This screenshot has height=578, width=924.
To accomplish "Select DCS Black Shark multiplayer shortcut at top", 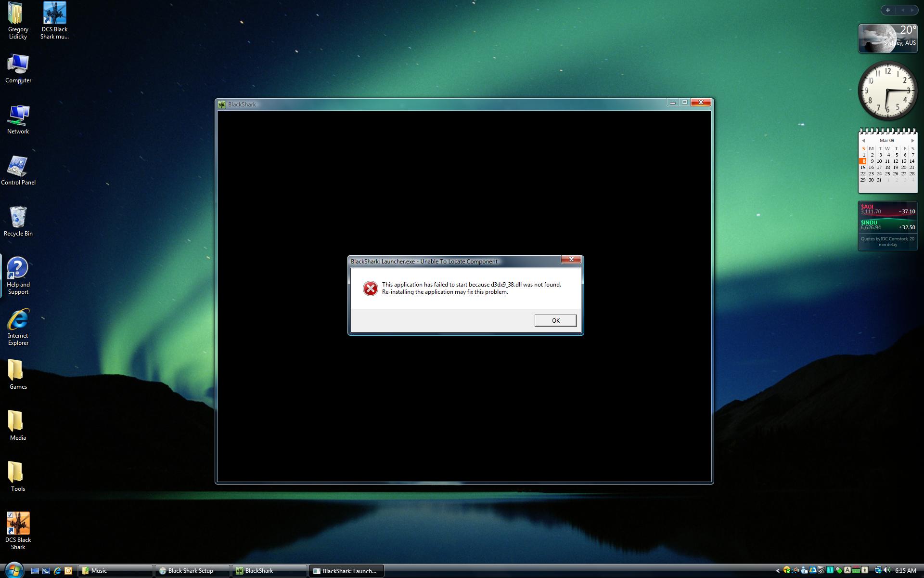I will click(54, 21).
